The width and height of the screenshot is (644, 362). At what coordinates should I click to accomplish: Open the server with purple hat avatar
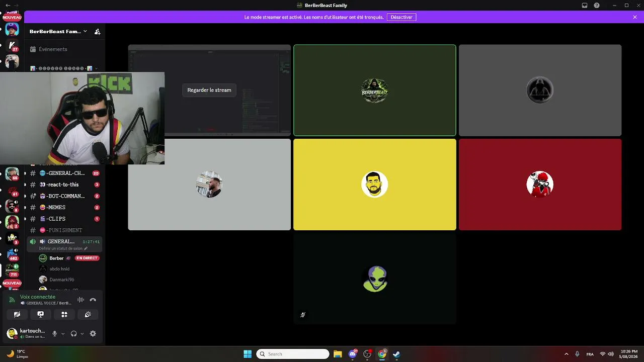12,30
